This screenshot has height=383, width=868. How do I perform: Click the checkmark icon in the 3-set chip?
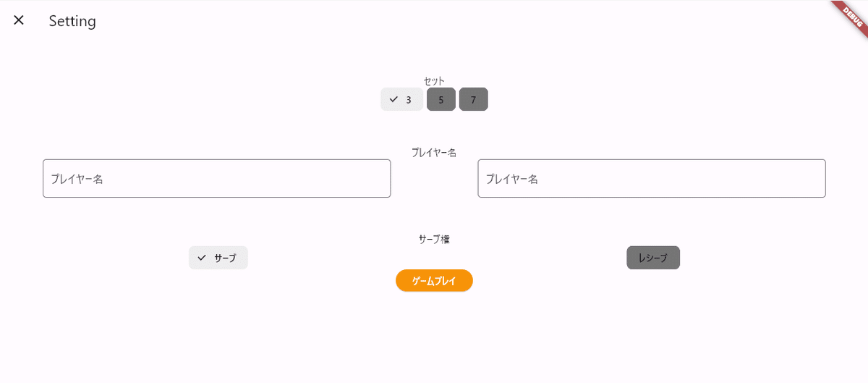[x=393, y=99]
